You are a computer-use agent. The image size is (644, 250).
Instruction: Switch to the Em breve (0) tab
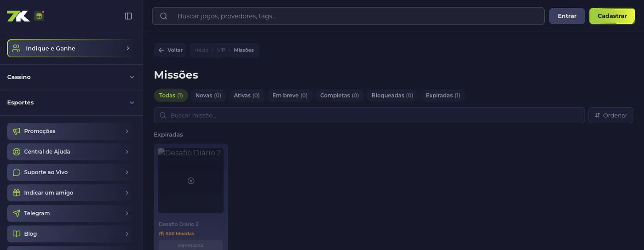(x=290, y=96)
